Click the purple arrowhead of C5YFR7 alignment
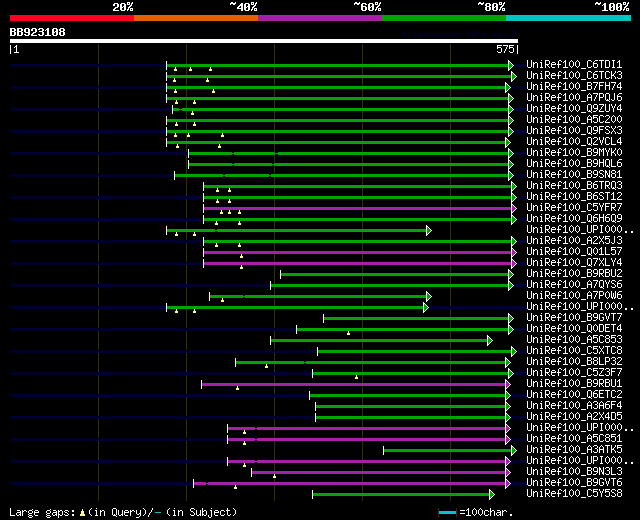This screenshot has height=520, width=640. tap(514, 209)
